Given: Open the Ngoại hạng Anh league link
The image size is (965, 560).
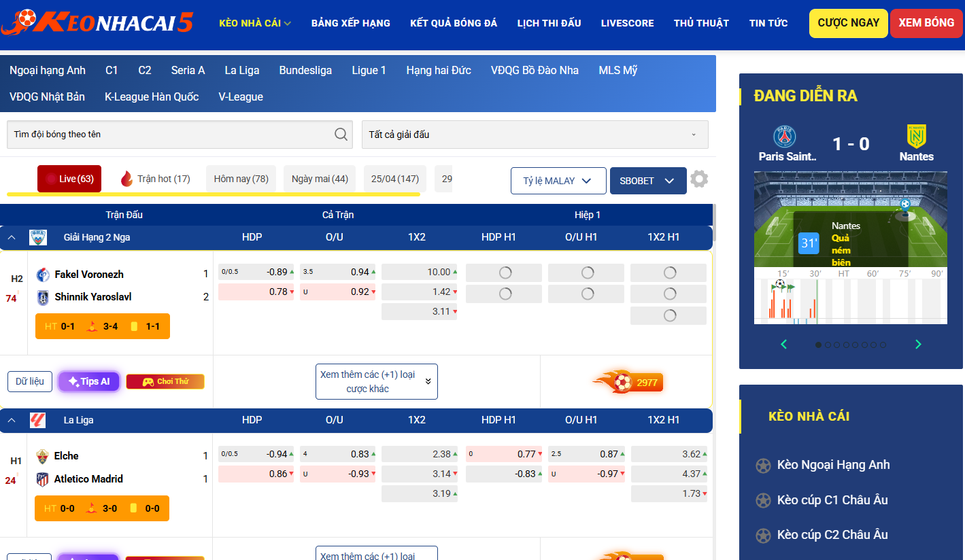Looking at the screenshot, I should click(x=48, y=70).
